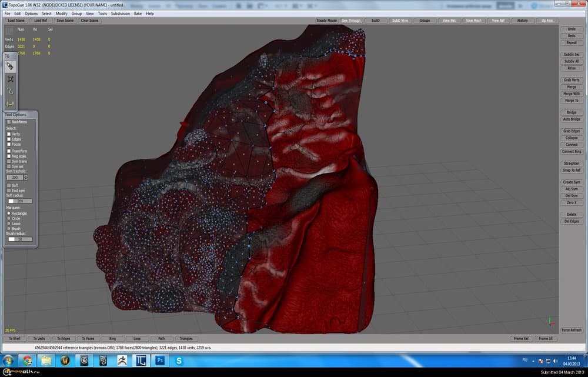Pick the four-point create vertices tool icon
Screen dimensions: 588x377
point(10,79)
